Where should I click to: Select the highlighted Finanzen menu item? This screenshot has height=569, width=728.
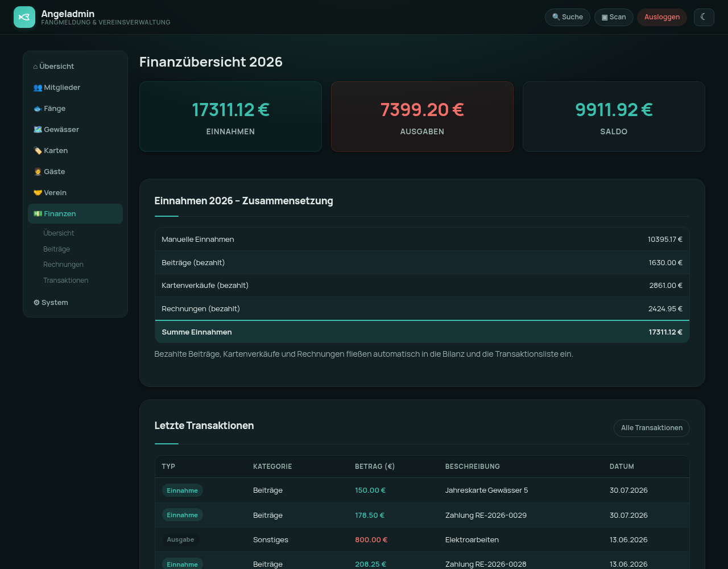(75, 214)
